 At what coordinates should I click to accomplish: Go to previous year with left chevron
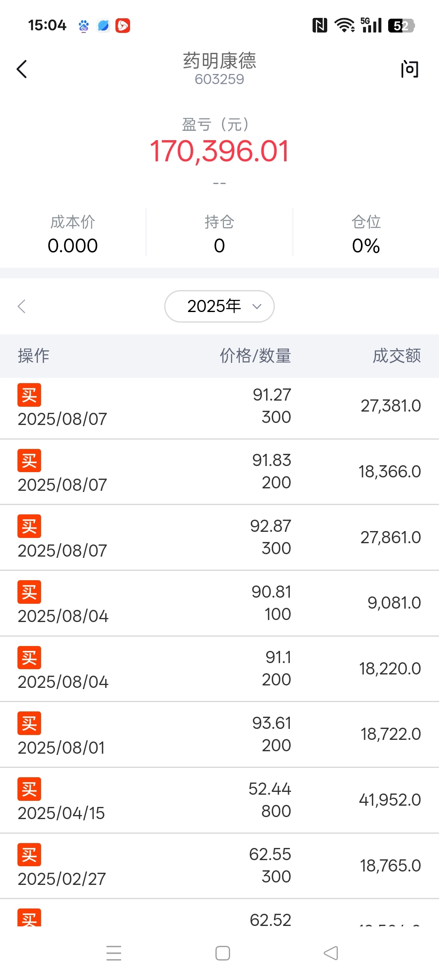click(22, 306)
